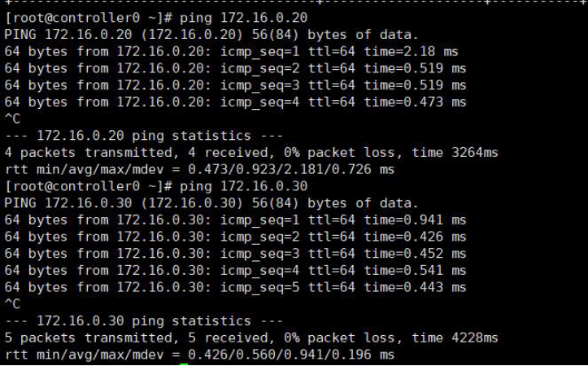The height and width of the screenshot is (366, 588).
Task: Click the '--- 172.16.0.20 ping statistics ---' header
Action: pyautogui.click(x=144, y=135)
